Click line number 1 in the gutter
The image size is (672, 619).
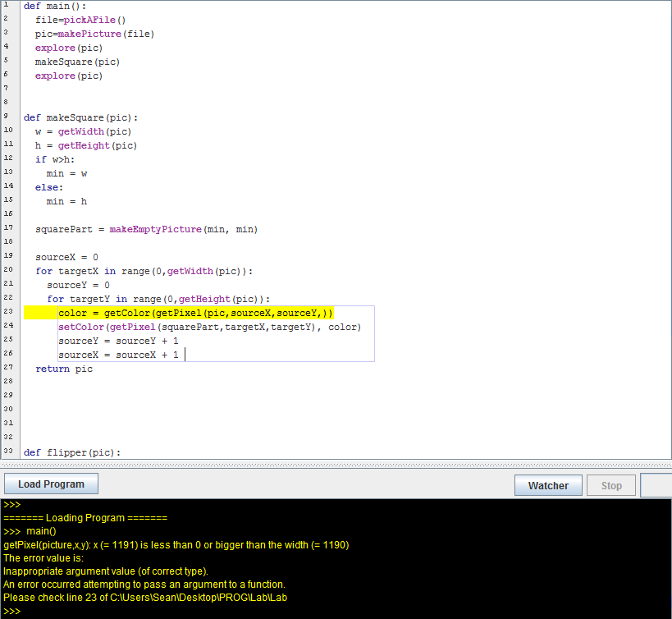pos(6,6)
